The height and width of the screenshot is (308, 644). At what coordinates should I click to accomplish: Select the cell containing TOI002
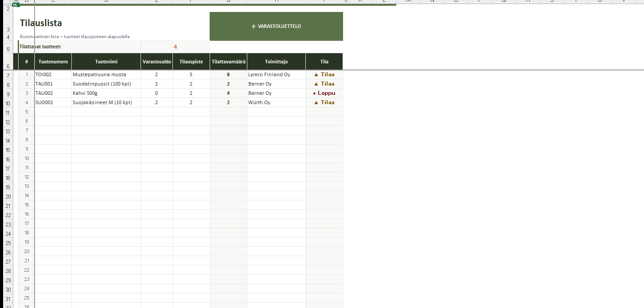[53, 74]
